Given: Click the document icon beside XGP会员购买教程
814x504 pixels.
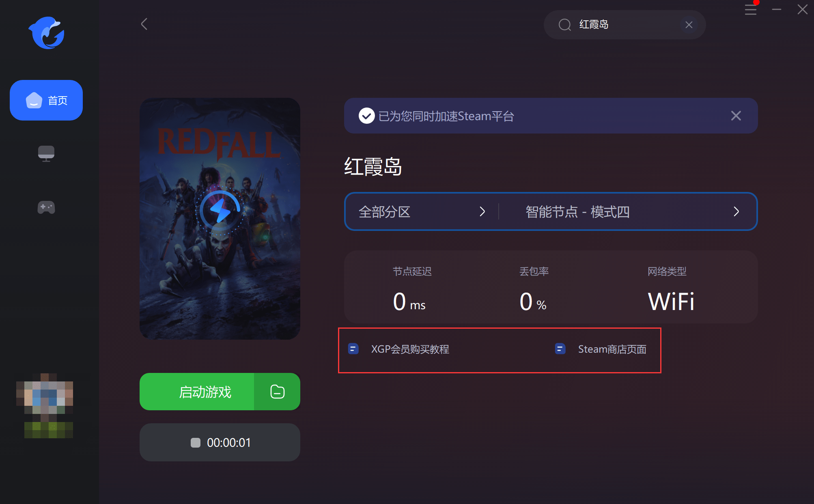Looking at the screenshot, I should pyautogui.click(x=353, y=349).
